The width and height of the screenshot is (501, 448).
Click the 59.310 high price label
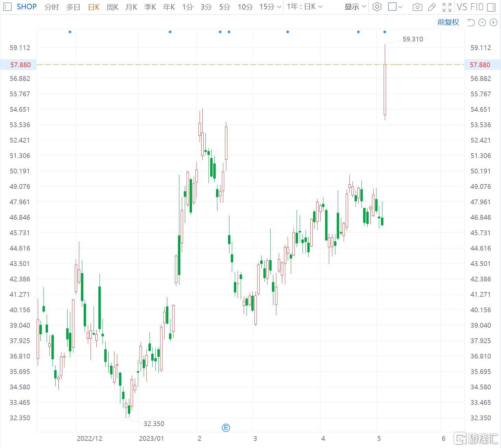pos(413,39)
